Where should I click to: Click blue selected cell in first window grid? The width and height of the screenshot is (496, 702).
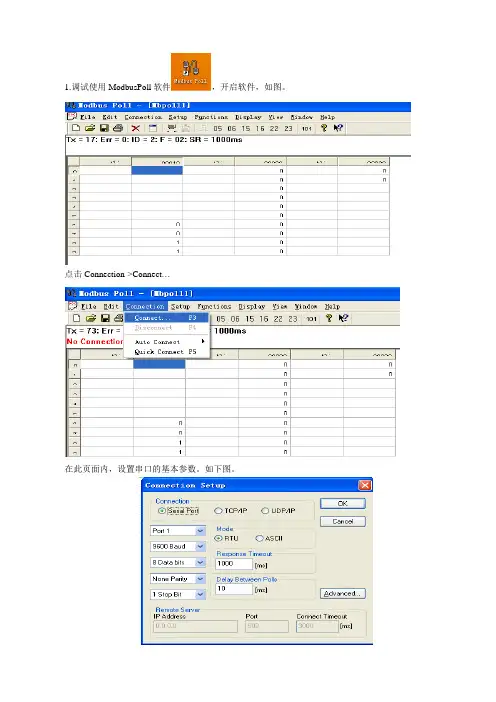157,171
